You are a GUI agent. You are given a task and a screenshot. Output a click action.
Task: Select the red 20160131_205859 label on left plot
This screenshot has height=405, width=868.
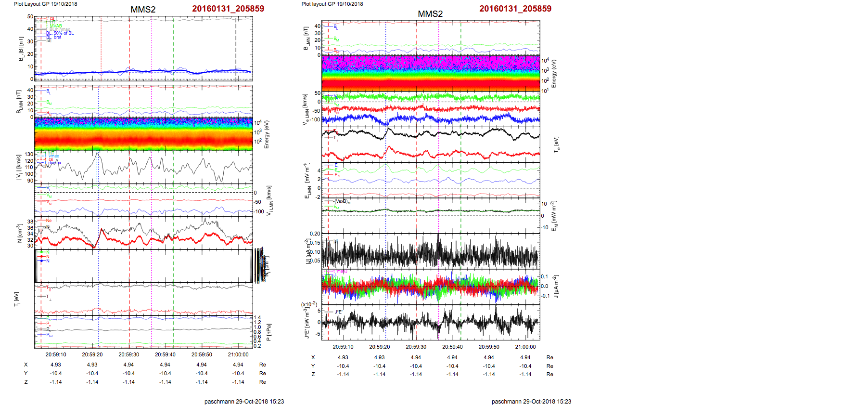pyautogui.click(x=228, y=9)
